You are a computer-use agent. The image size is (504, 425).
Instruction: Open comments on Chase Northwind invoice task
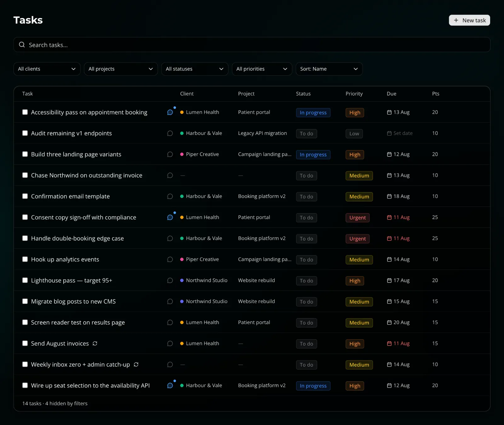tap(170, 175)
